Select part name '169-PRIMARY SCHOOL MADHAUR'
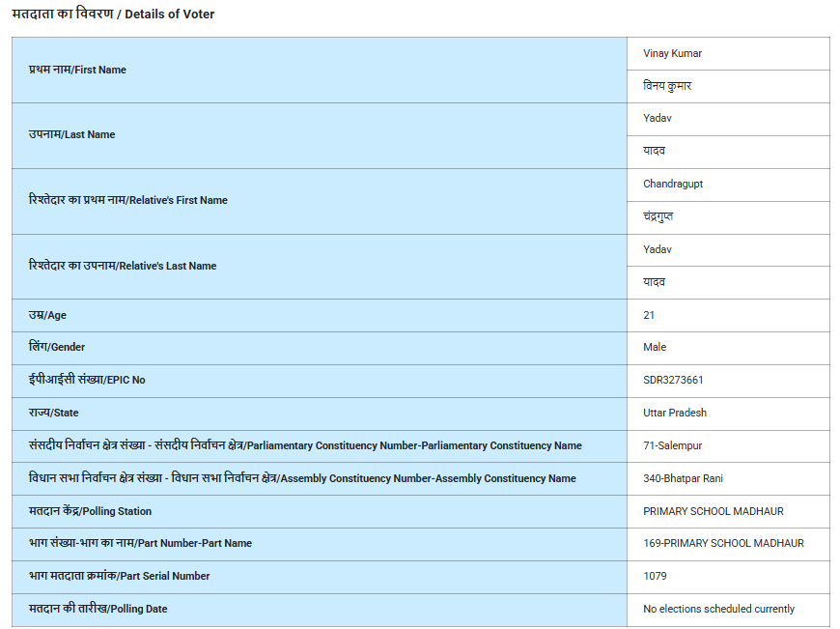This screenshot has height=629, width=840. pos(723,543)
